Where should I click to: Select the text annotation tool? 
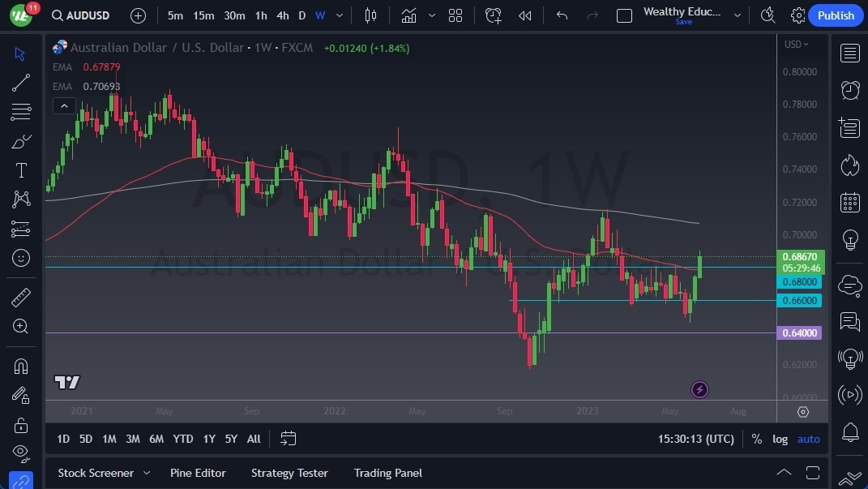point(21,169)
